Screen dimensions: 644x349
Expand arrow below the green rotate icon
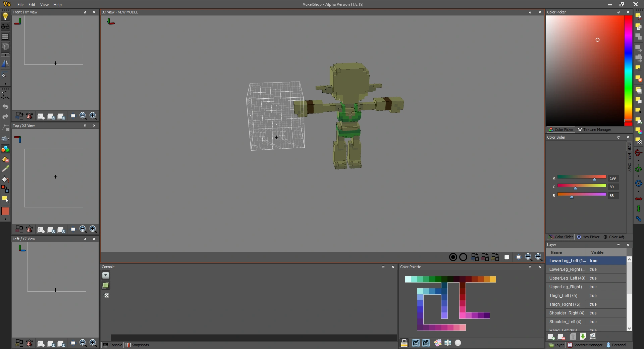click(x=639, y=176)
